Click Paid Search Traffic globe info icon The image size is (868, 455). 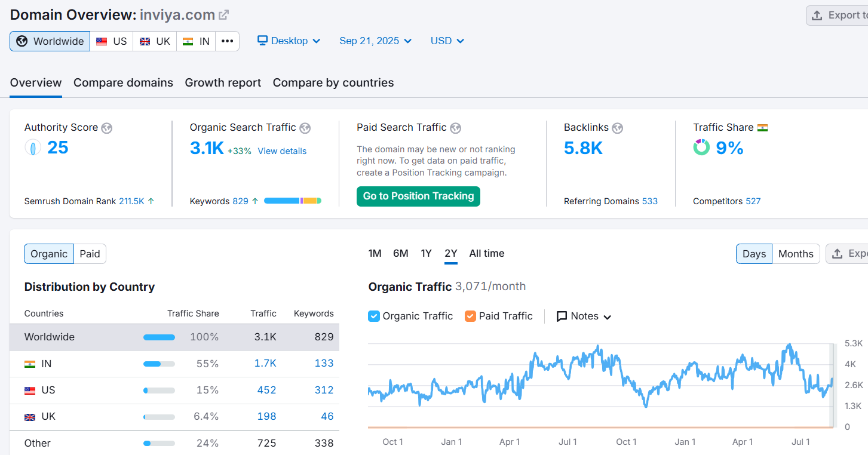click(456, 128)
